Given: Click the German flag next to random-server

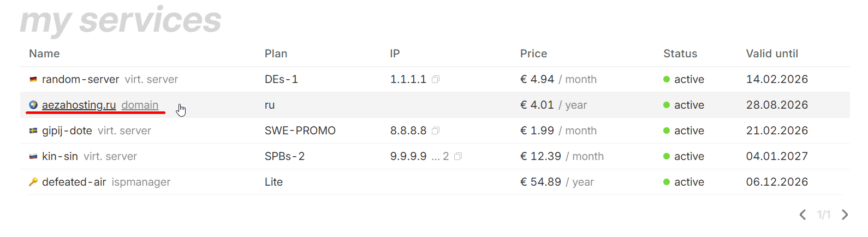Looking at the screenshot, I should pos(33,80).
